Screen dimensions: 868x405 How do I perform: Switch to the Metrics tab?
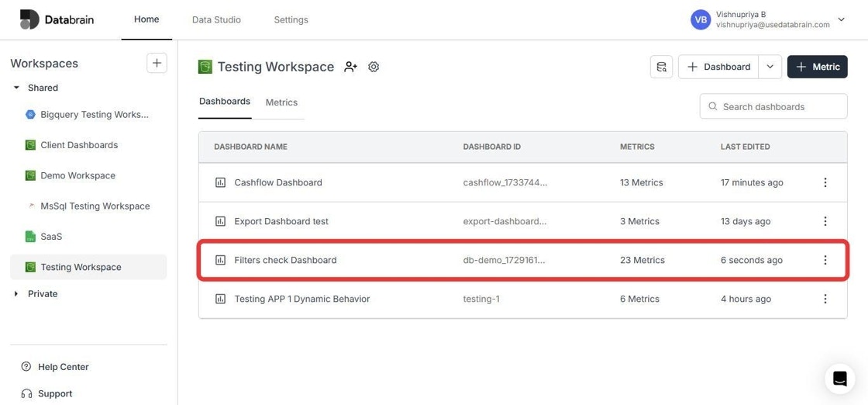(x=281, y=102)
